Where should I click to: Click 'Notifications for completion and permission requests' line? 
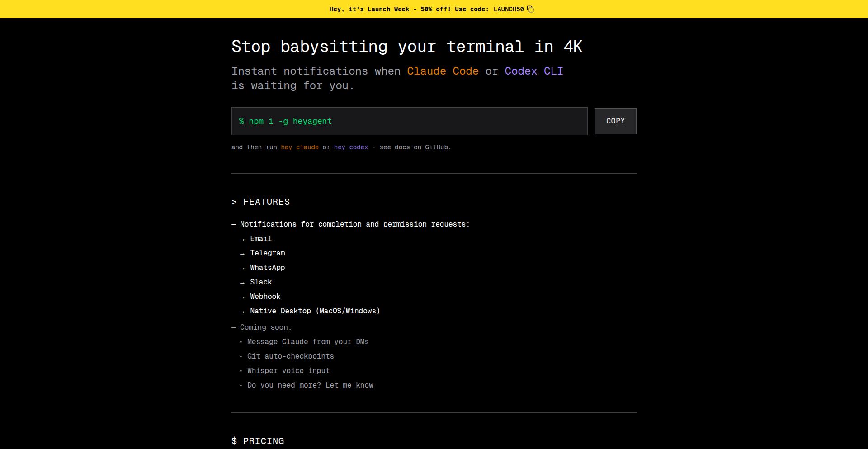tap(355, 224)
